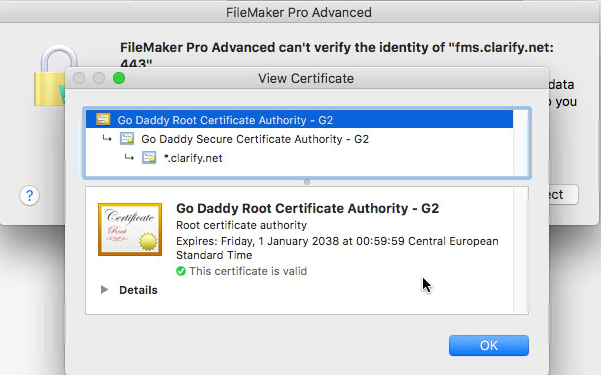Click the root certificate icon in the chain list
Viewport: 601px width, 375px height.
point(103,119)
